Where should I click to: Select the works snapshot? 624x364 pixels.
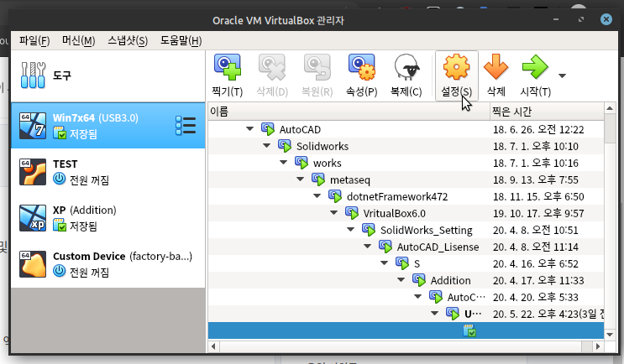pyautogui.click(x=328, y=164)
